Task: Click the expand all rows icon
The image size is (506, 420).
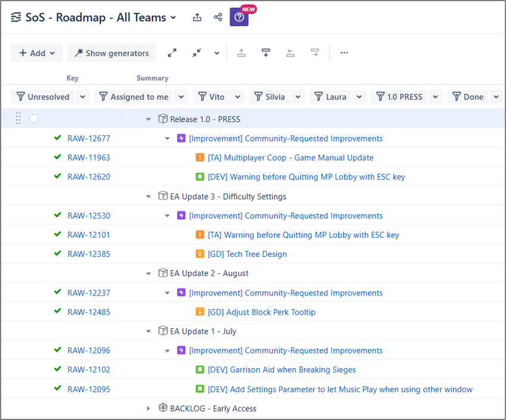Action: (x=172, y=53)
